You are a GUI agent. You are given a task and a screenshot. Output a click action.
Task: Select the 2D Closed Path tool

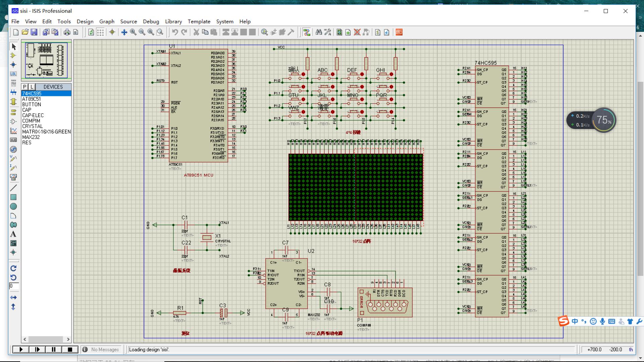click(13, 225)
